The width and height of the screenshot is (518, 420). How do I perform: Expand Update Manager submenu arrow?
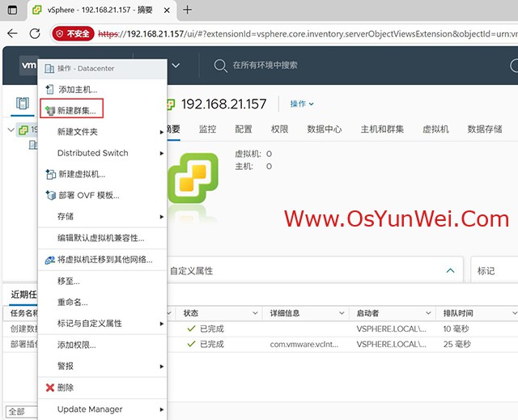pyautogui.click(x=162, y=409)
